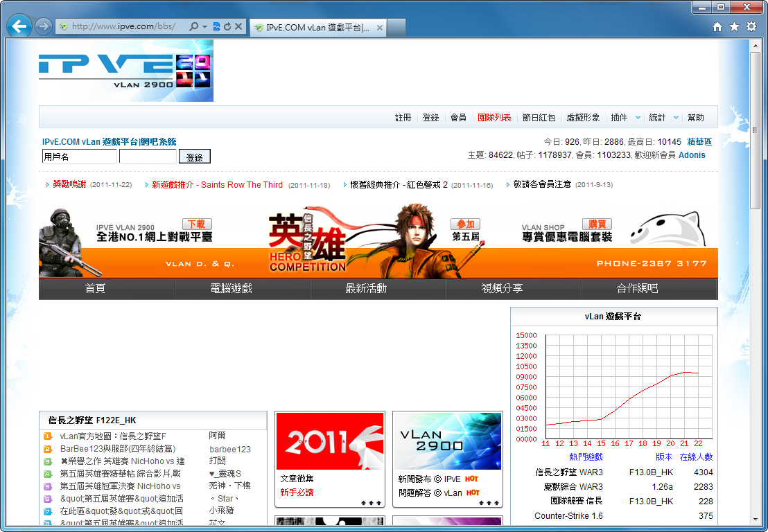
Task: Click the Refresh icon in address bar
Action: pos(227,26)
